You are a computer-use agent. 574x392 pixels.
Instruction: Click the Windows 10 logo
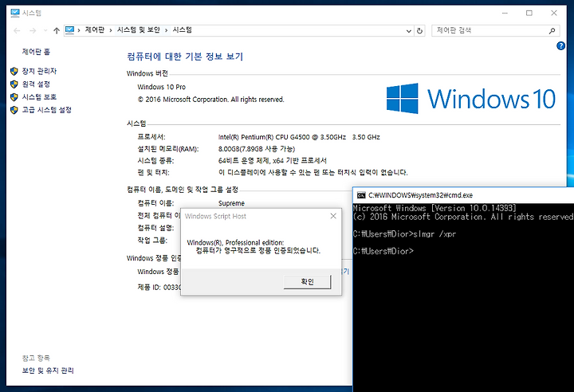coord(471,99)
